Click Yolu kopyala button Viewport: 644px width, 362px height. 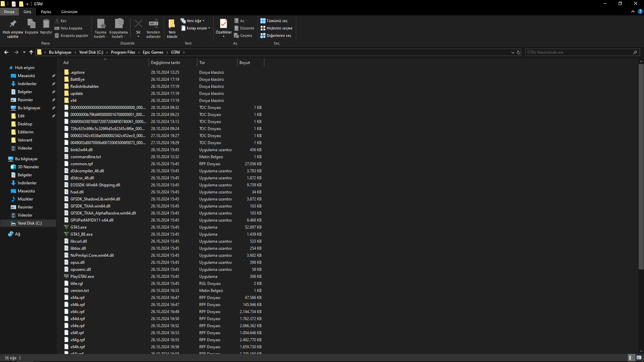(x=68, y=28)
